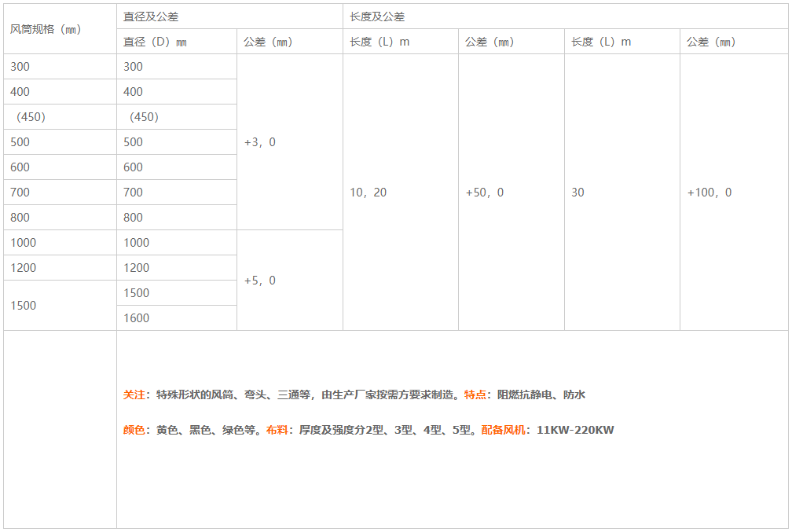Click the orange 关注 label
Image resolution: width=792 pixels, height=532 pixels.
click(x=134, y=394)
